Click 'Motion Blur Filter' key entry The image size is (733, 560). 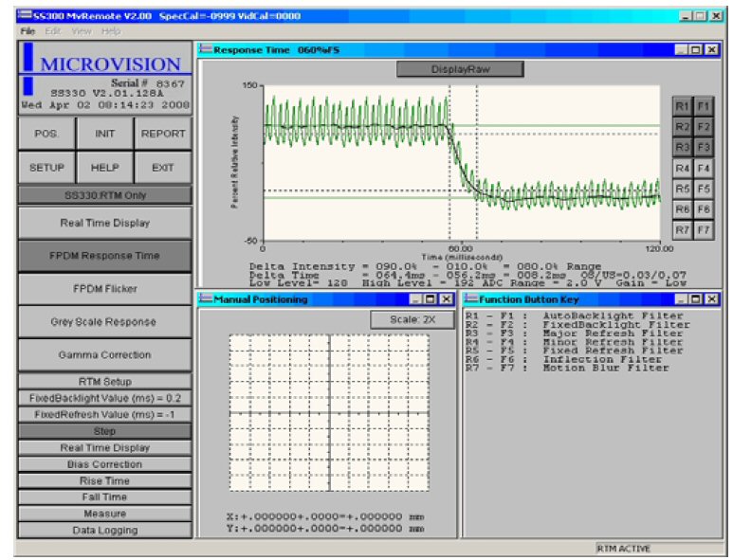point(606,368)
